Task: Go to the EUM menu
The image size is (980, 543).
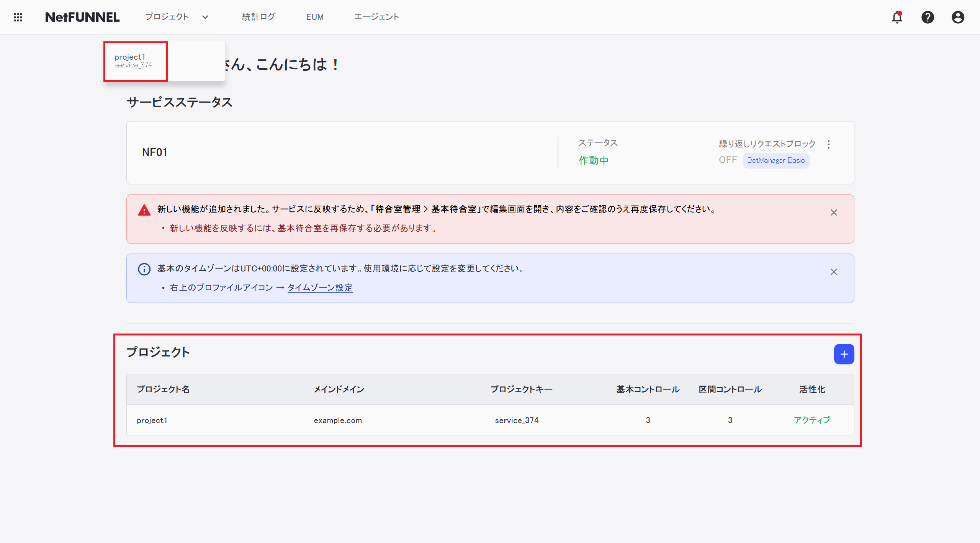Action: 315,17
